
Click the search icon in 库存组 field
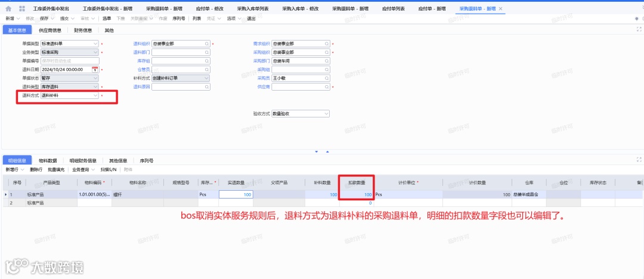tap(206, 61)
